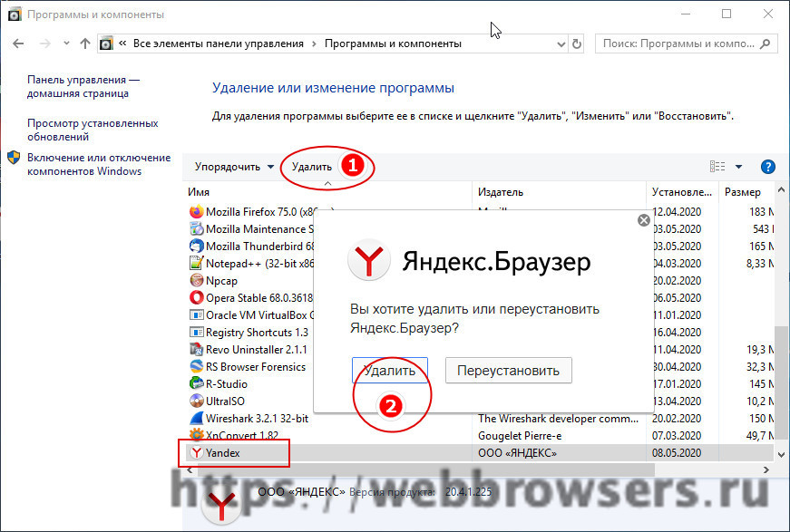Image resolution: width=790 pixels, height=532 pixels.
Task: Click The Wireshark developer community cell
Action: coord(558,418)
